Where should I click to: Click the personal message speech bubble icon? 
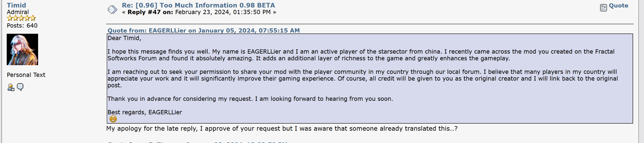pyautogui.click(x=20, y=87)
